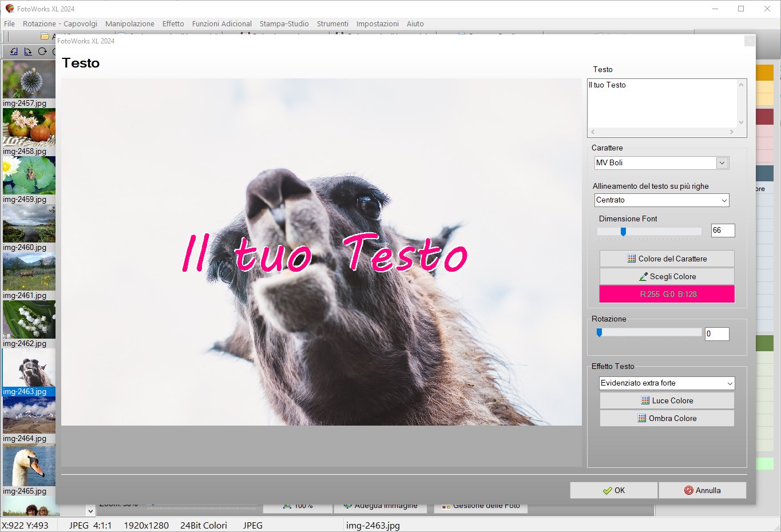Screen dimensions: 781x532
Task: Open the Impostazioni menu
Action: click(x=378, y=23)
